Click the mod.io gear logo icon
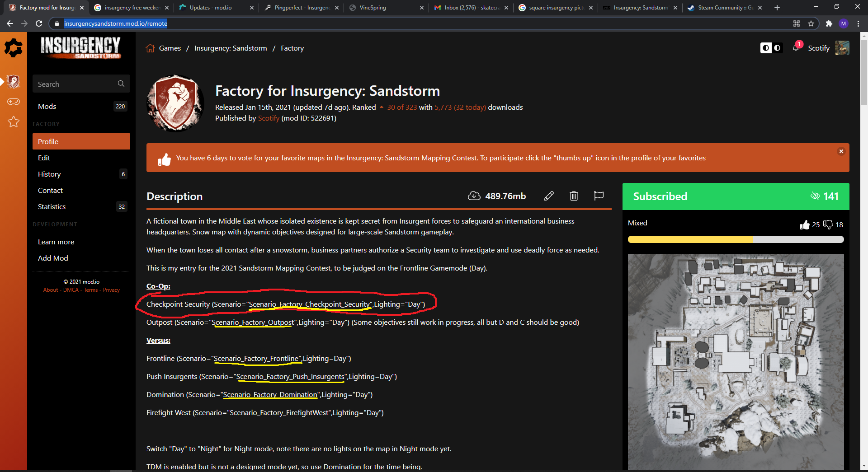 coord(14,47)
